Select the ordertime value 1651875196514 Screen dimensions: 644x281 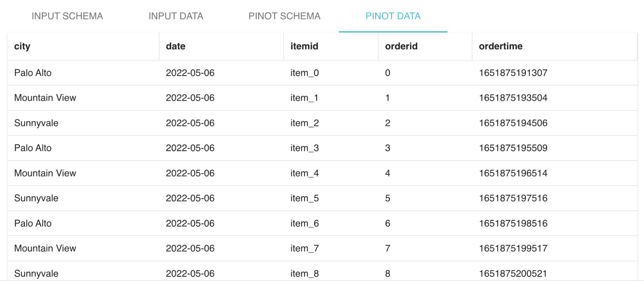(513, 173)
